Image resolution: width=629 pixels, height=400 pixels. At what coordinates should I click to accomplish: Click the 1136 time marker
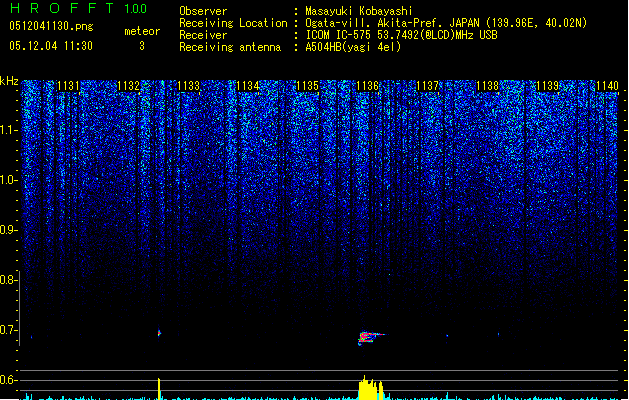367,86
